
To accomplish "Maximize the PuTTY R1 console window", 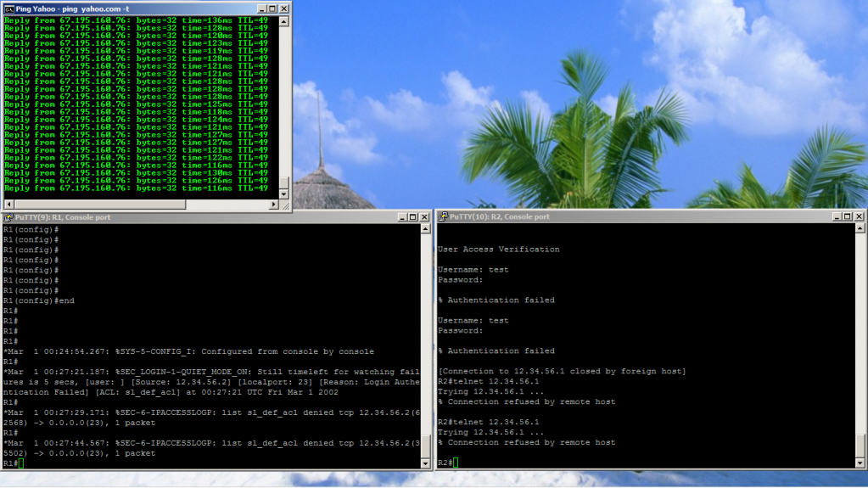I will pos(412,218).
